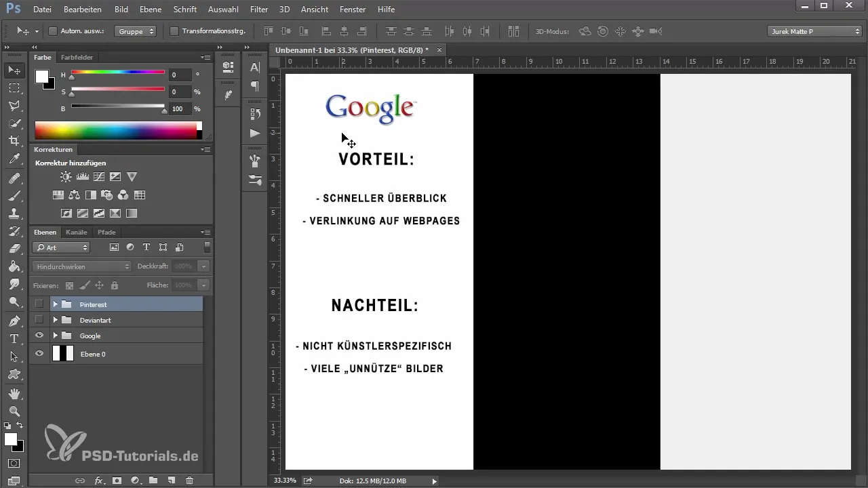Switch to the Farbfelder tab
The height and width of the screenshot is (488, 868).
coord(77,58)
